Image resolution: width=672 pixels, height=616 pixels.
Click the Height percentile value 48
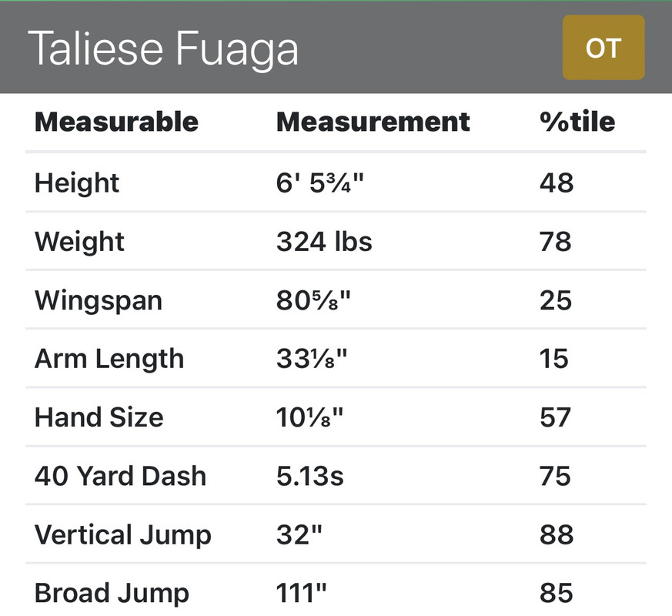pos(557,183)
